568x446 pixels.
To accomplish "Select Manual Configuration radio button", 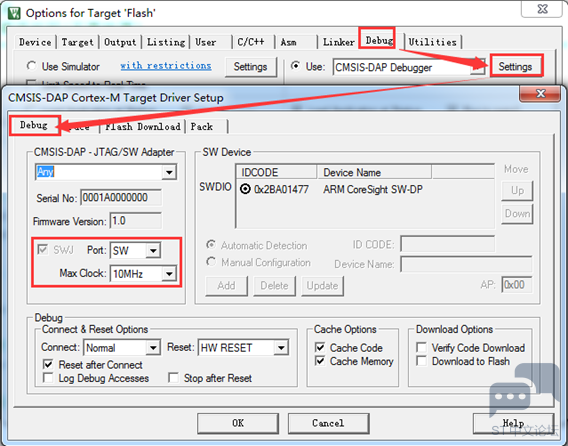I will tap(211, 262).
